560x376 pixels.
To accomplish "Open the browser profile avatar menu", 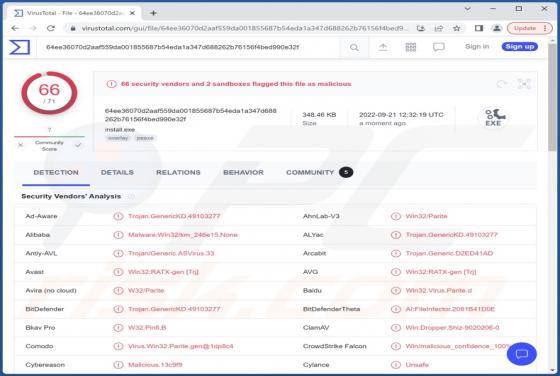I will 496,28.
